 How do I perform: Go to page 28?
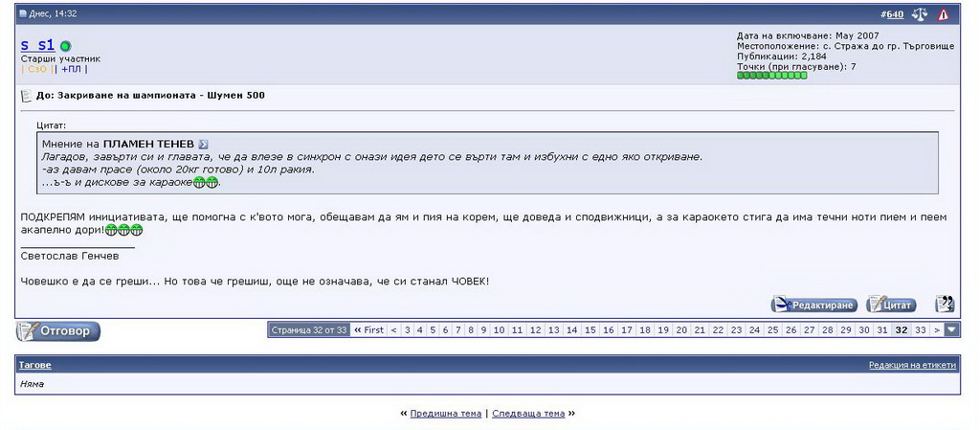[x=828, y=330]
